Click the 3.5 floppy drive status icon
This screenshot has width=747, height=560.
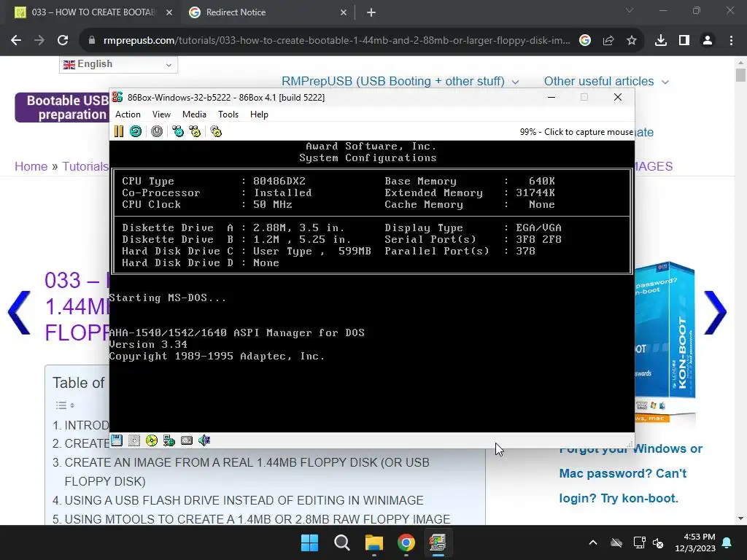[x=117, y=440]
